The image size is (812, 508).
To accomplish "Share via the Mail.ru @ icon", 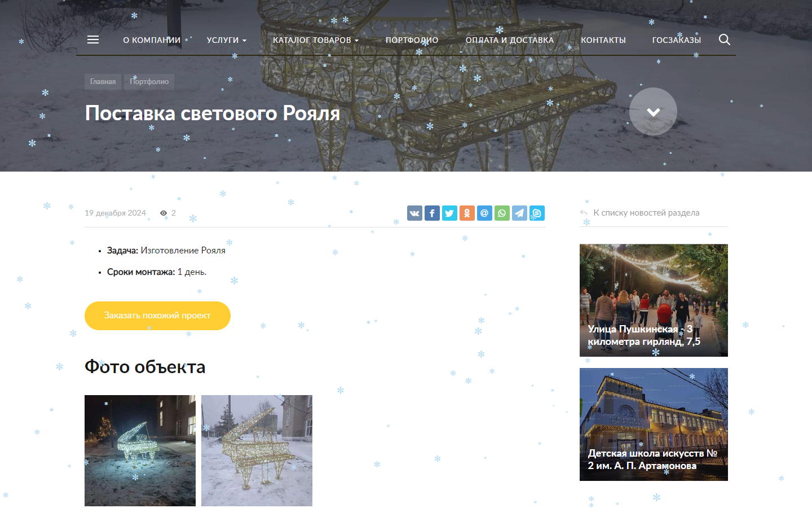I will (484, 213).
